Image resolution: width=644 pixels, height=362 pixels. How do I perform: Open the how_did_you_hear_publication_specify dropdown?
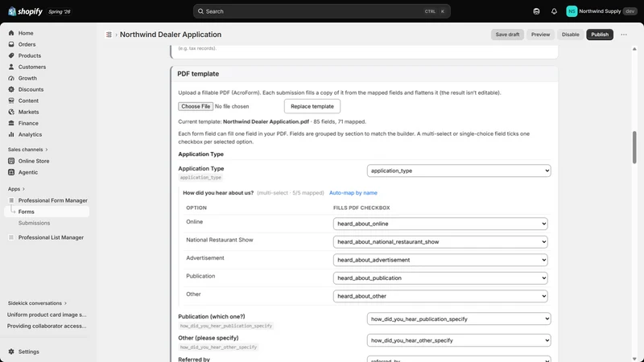(x=459, y=319)
